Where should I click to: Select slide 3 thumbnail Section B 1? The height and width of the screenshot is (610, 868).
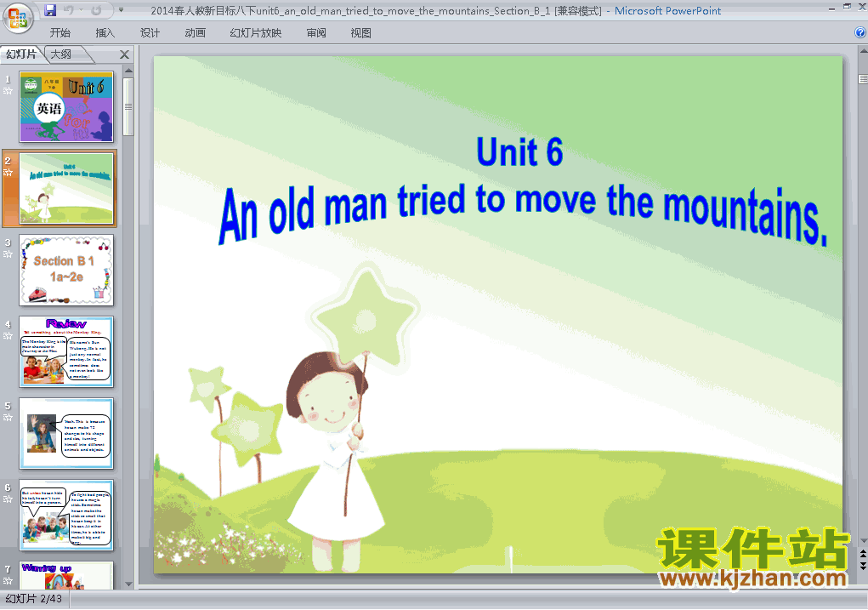(66, 270)
